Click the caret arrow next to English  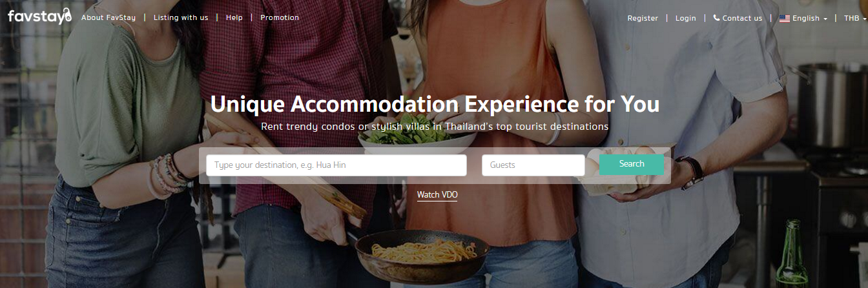[x=825, y=19]
